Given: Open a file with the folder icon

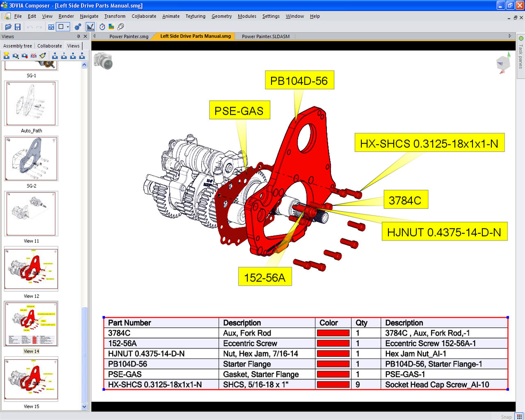Looking at the screenshot, I should click(x=8, y=27).
